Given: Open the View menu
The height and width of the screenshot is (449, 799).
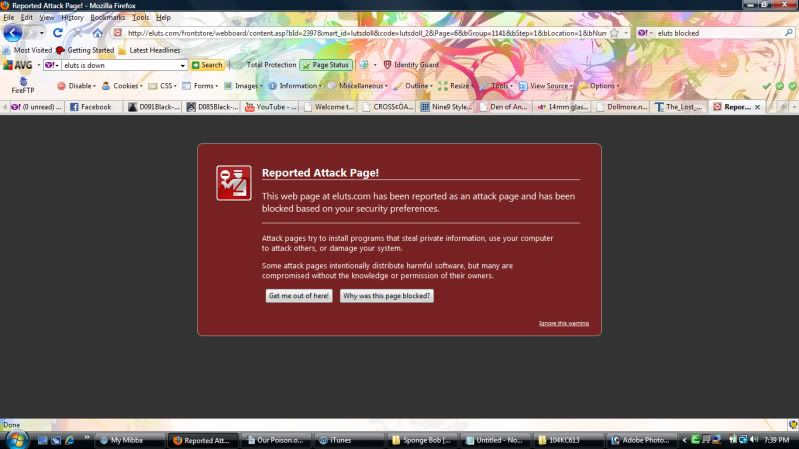Looking at the screenshot, I should pyautogui.click(x=46, y=17).
